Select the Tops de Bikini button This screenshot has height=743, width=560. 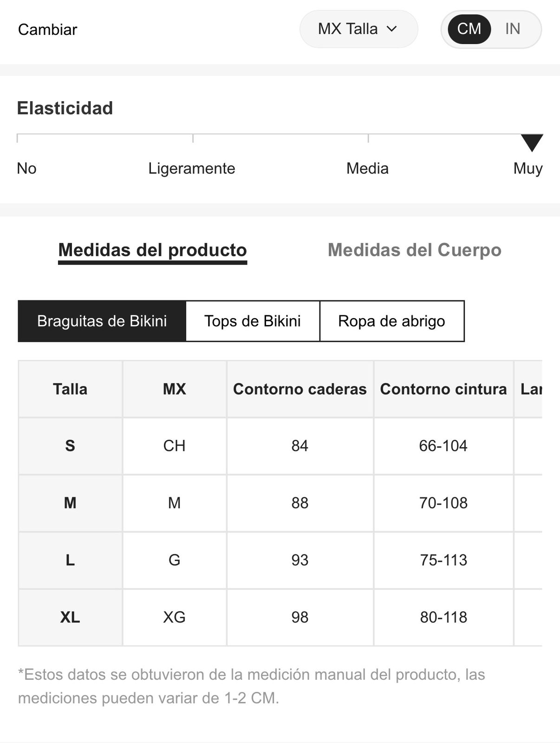tap(253, 321)
